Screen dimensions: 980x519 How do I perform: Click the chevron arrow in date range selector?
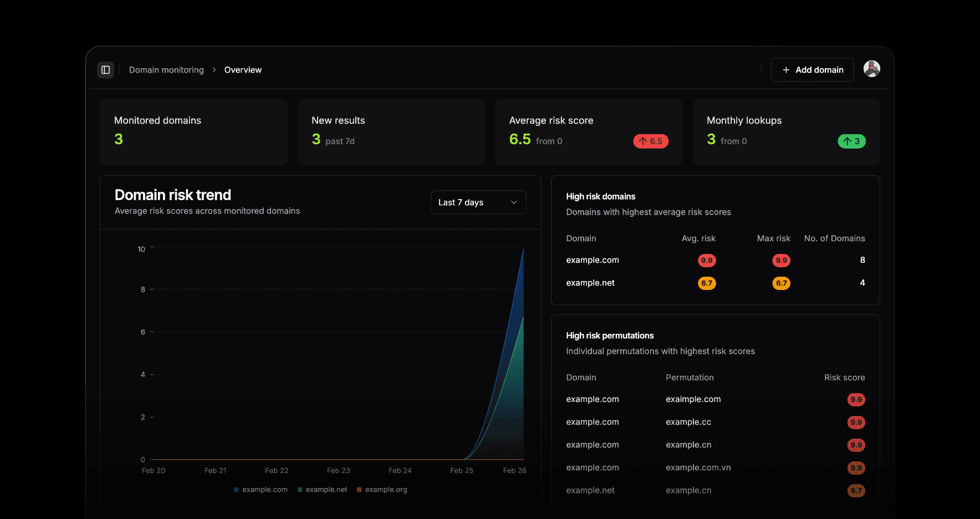[x=514, y=202]
